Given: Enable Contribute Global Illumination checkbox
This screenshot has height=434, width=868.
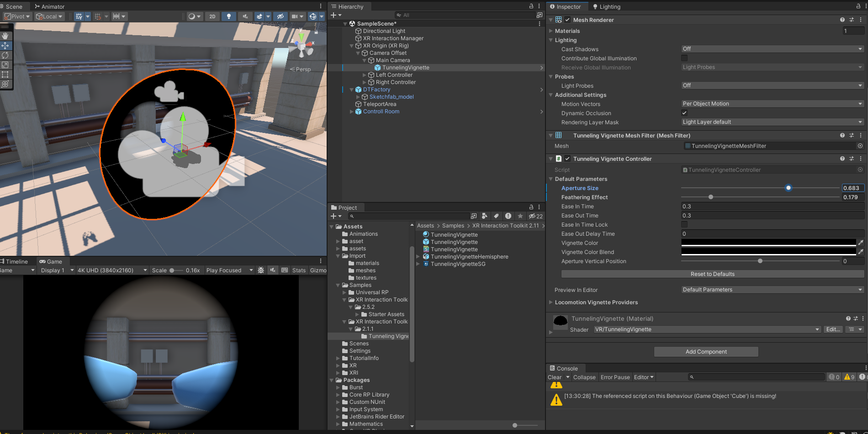Looking at the screenshot, I should [x=684, y=58].
